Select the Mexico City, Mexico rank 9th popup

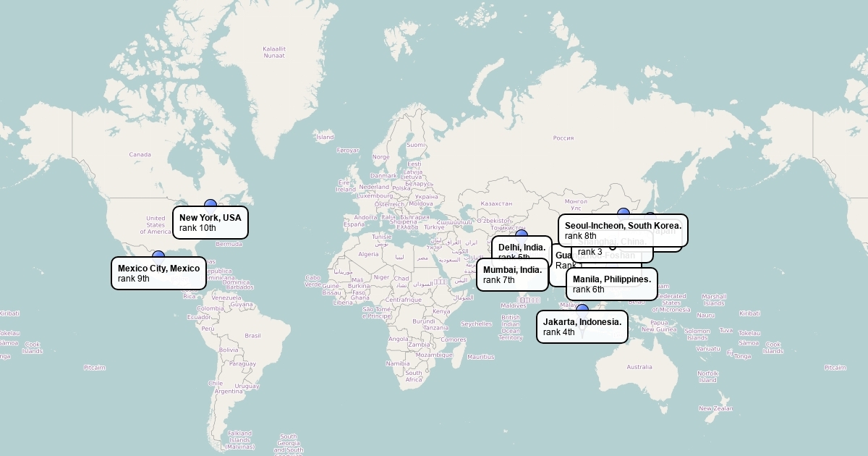158,273
